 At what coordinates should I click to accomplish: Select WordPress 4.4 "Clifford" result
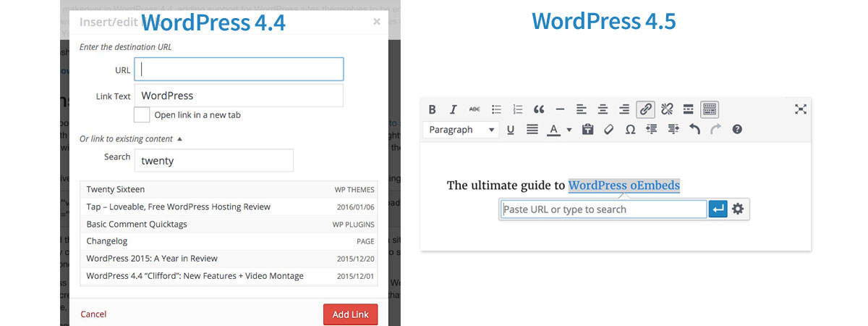click(x=229, y=276)
